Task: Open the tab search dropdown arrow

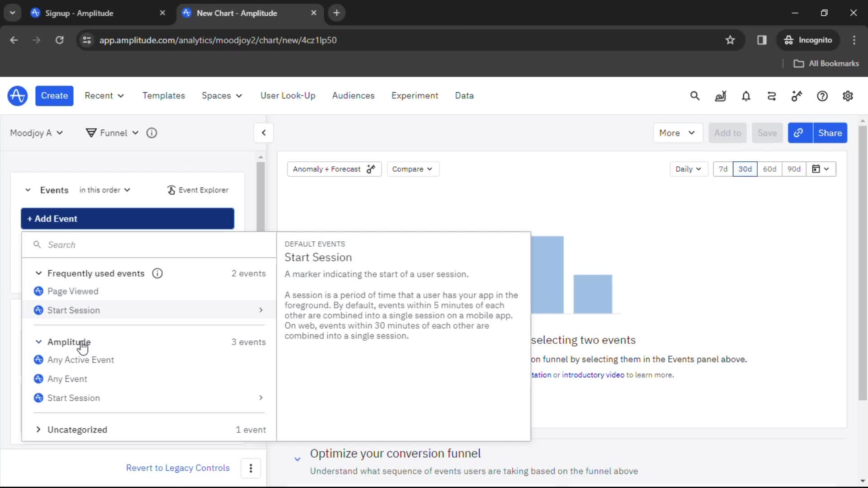Action: point(13,13)
